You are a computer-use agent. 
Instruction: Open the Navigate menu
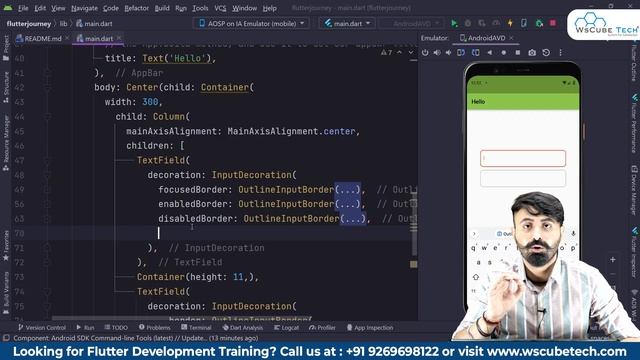[x=84, y=8]
